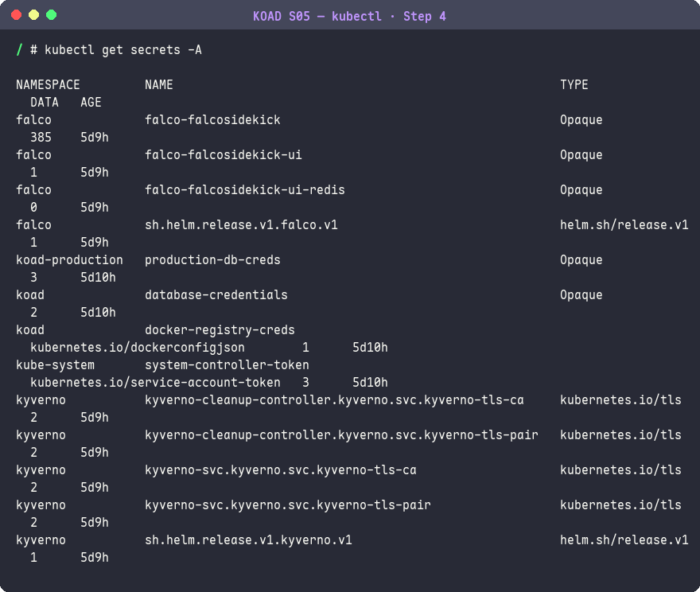This screenshot has width=700, height=592.
Task: Click 'kubernetes.io/tls' type for kyverno-svc tls-pair
Action: coord(620,505)
